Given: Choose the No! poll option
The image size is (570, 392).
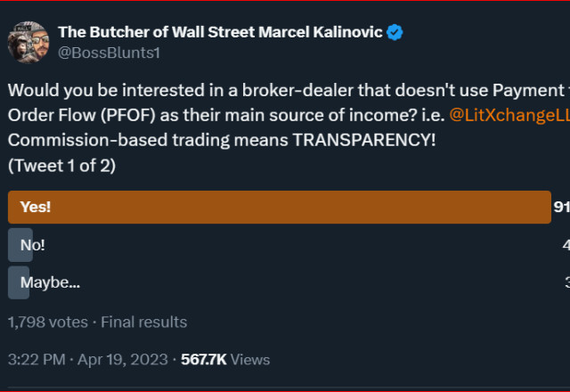Looking at the screenshot, I should 32,245.
